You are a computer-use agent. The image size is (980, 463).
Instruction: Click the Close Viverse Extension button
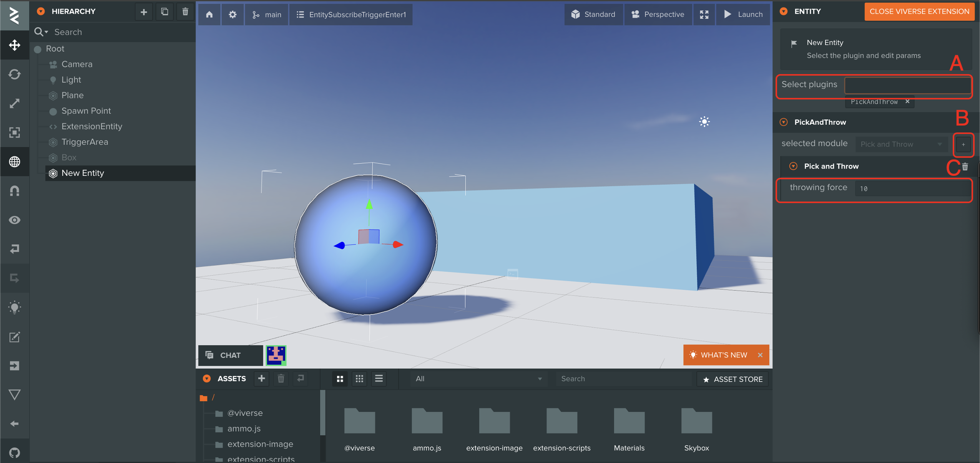point(919,12)
